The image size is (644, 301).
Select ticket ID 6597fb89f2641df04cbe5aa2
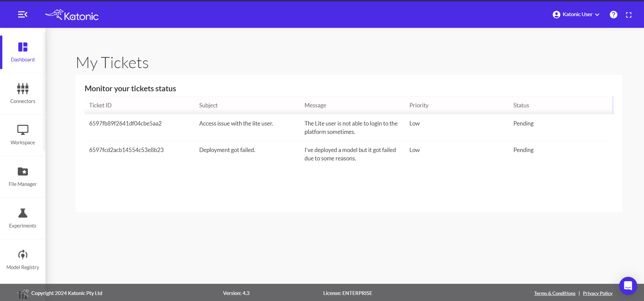point(125,123)
